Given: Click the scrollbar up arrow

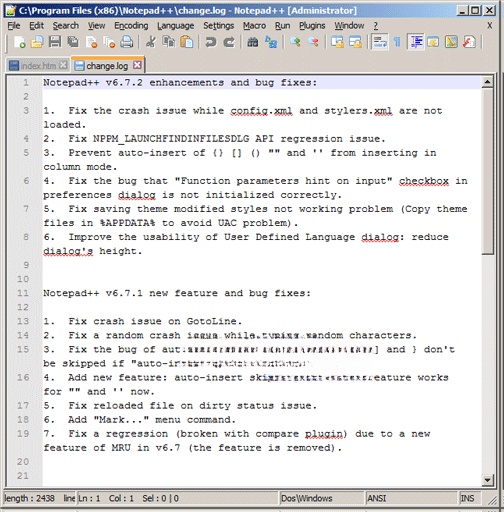Looking at the screenshot, I should click(x=487, y=82).
